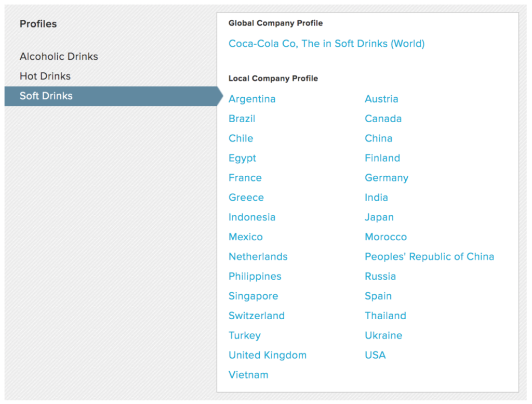Select the Alcoholic Drinks profile category
532x404 pixels.
pyautogui.click(x=59, y=56)
